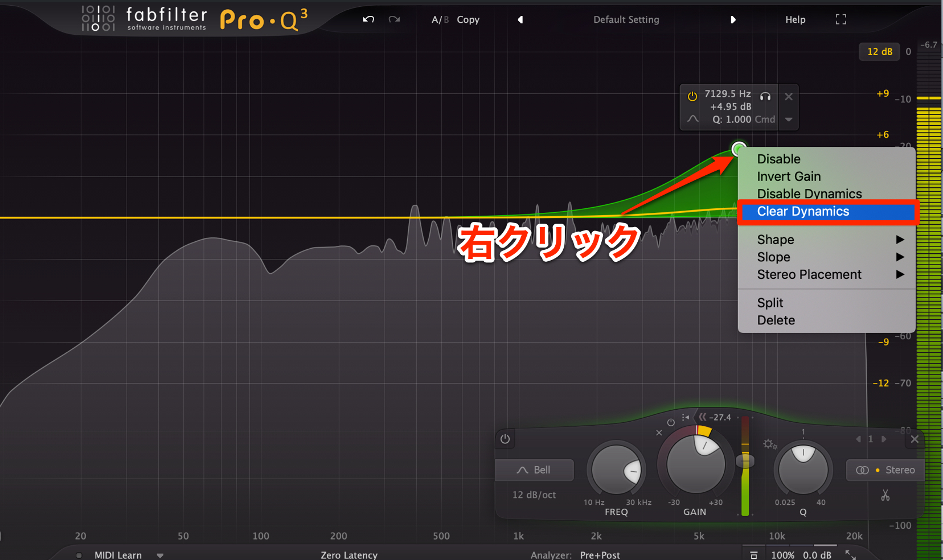943x560 pixels.
Task: Click the bell shape icon in floating display
Action: [x=693, y=119]
